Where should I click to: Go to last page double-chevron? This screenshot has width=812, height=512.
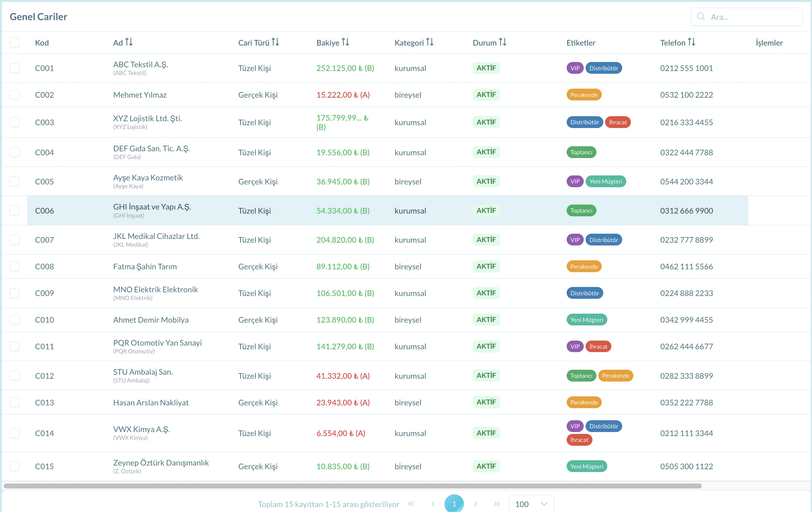[497, 504]
